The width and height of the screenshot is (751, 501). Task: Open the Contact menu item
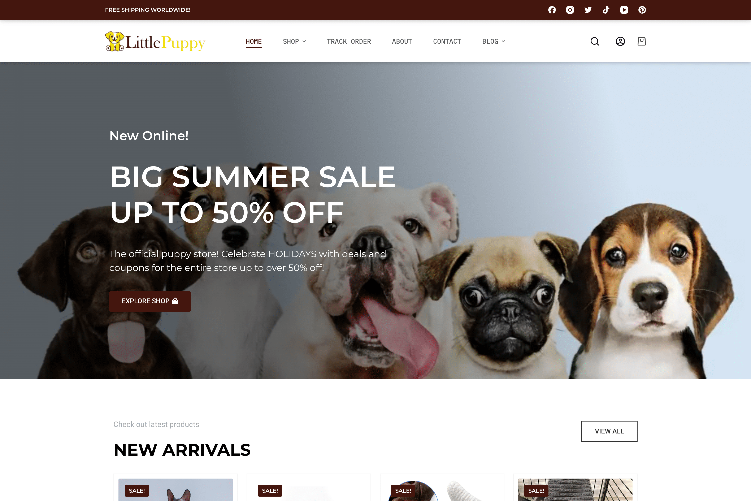point(447,41)
